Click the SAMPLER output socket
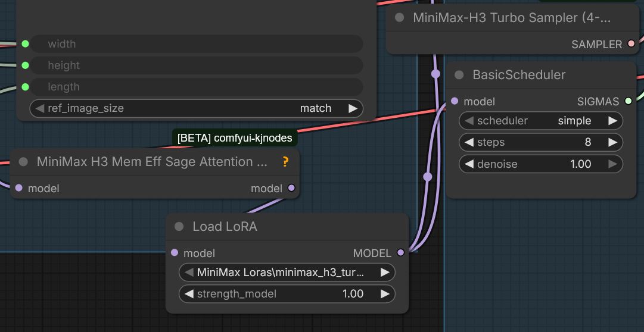Screen dimensions: 644x332 pos(631,43)
